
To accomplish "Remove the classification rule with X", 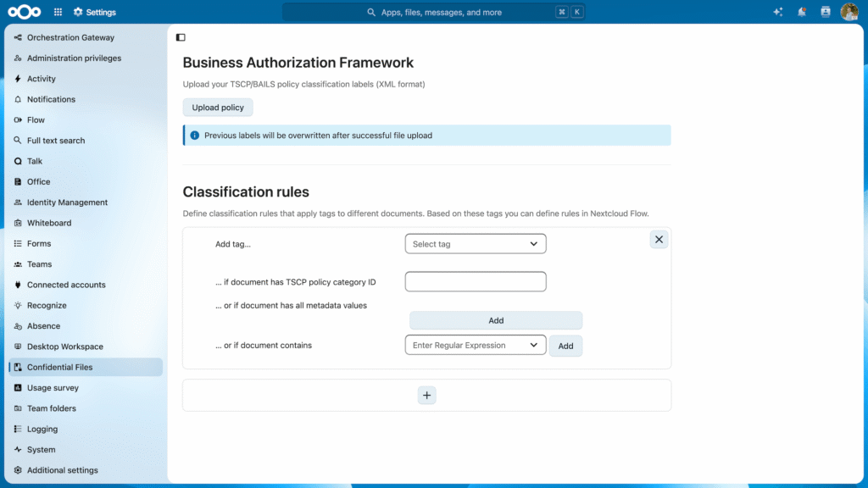I will pyautogui.click(x=659, y=240).
